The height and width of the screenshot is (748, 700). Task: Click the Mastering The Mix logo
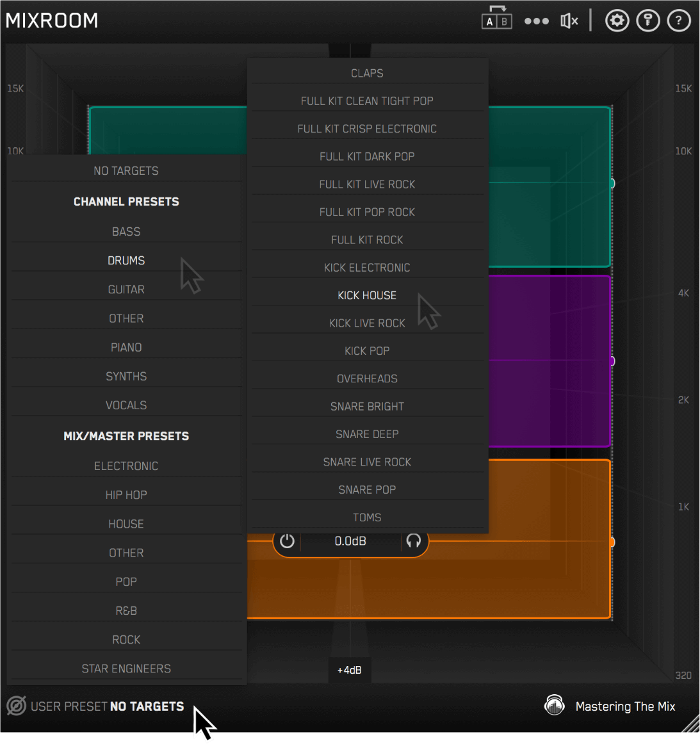(x=554, y=706)
